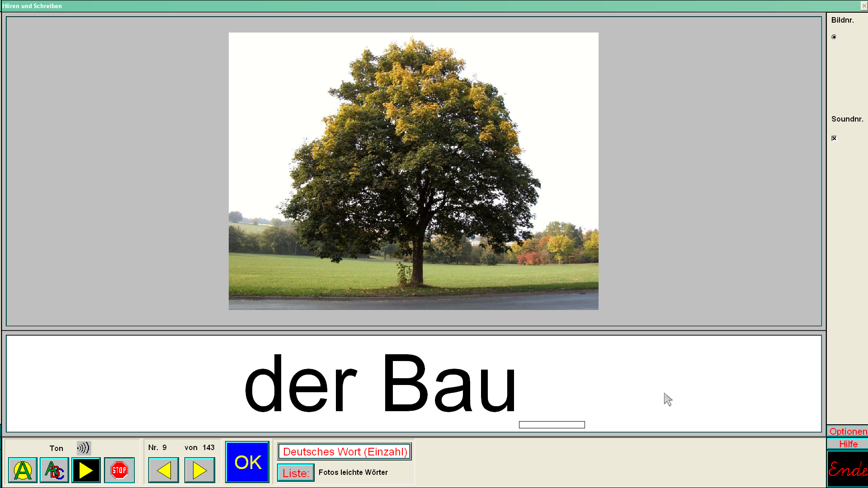
Task: Click the Nr. 9 von 143 counter area
Action: pos(181,447)
